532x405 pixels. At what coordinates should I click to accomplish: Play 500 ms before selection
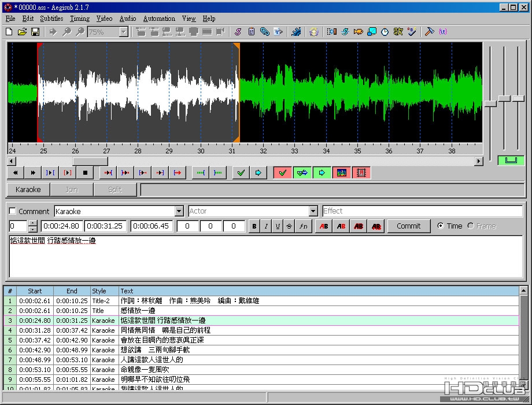(x=108, y=173)
